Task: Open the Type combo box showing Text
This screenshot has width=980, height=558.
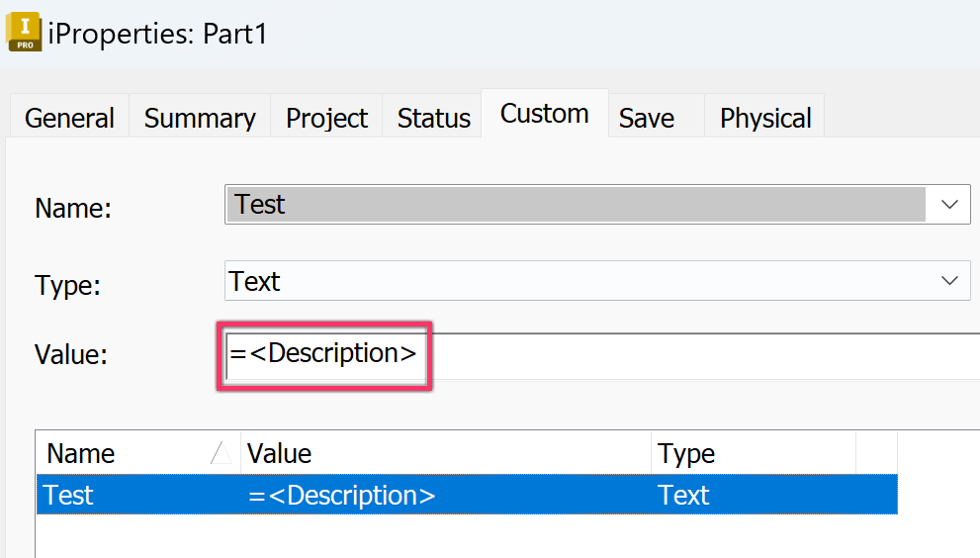Action: coord(597,281)
